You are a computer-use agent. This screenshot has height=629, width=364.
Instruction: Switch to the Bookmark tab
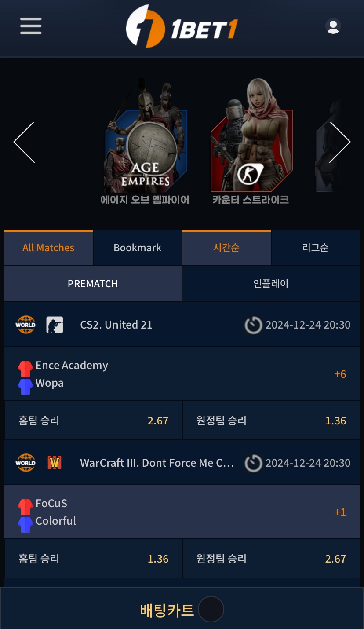pos(138,248)
